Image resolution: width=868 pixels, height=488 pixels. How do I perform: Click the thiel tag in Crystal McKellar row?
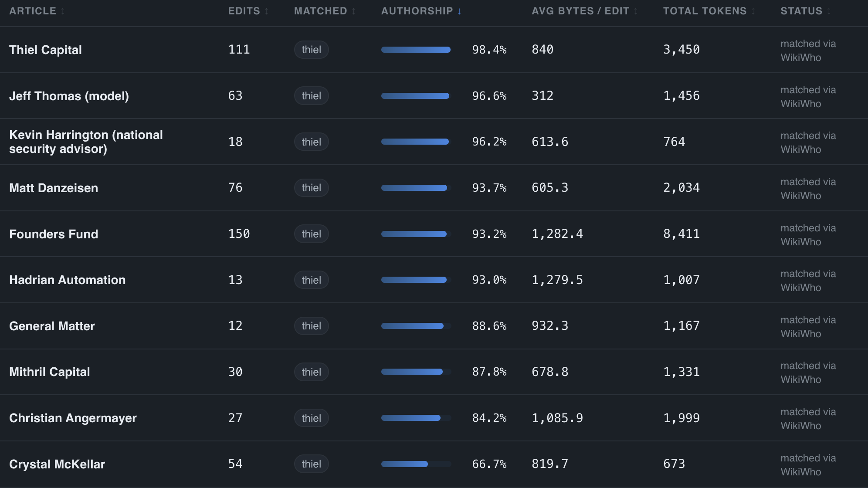pyautogui.click(x=311, y=464)
